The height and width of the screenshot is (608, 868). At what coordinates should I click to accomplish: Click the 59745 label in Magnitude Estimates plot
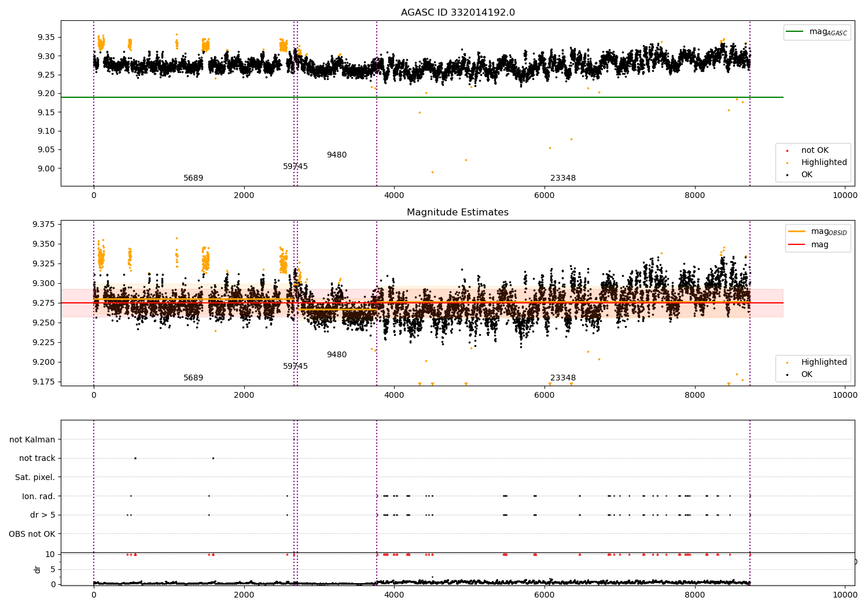tap(295, 367)
